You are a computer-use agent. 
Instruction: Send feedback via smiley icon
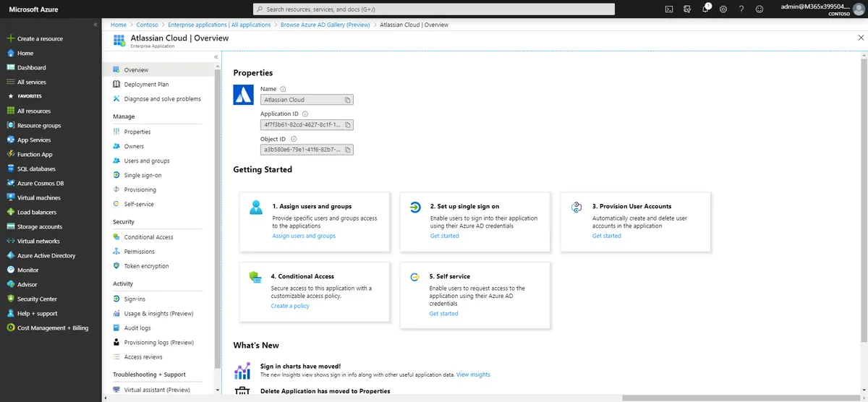pos(759,9)
